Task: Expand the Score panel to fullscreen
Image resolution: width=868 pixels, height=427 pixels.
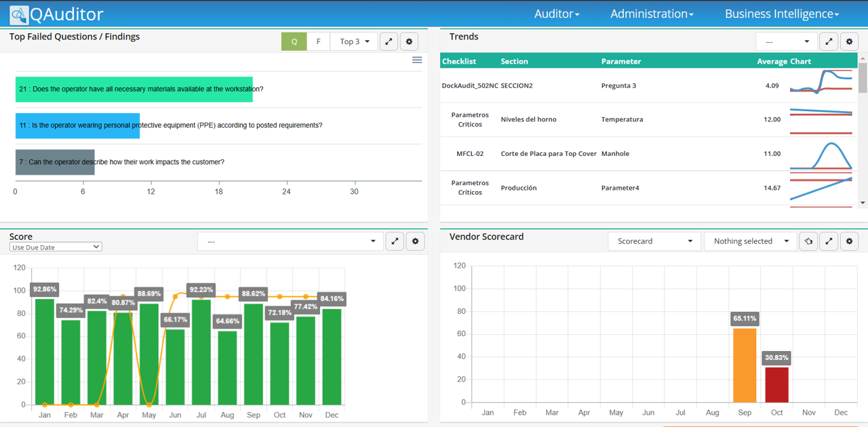Action: coord(395,241)
